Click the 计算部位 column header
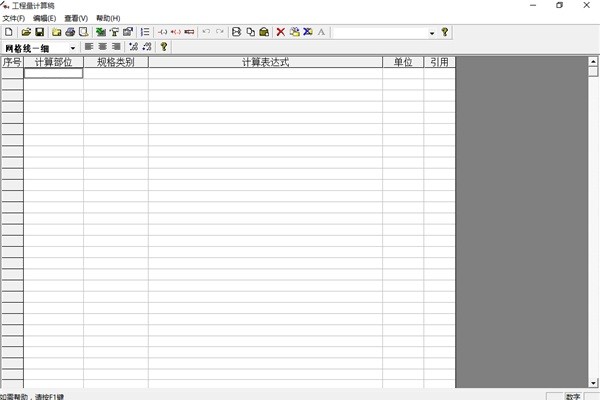This screenshot has height=400, width=600. point(54,62)
